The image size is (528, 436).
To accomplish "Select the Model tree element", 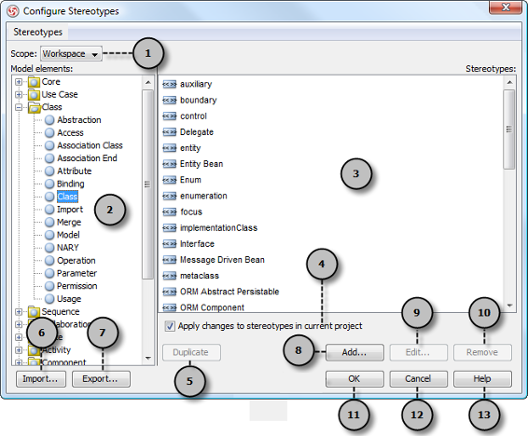I will point(68,235).
